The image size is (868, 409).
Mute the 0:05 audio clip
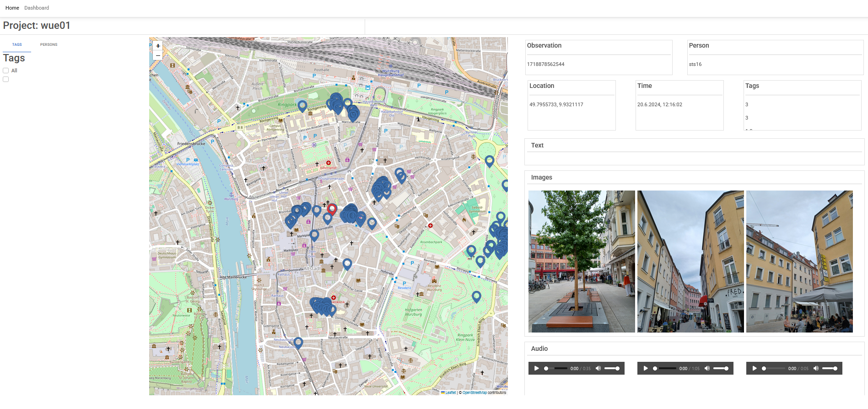click(x=816, y=368)
